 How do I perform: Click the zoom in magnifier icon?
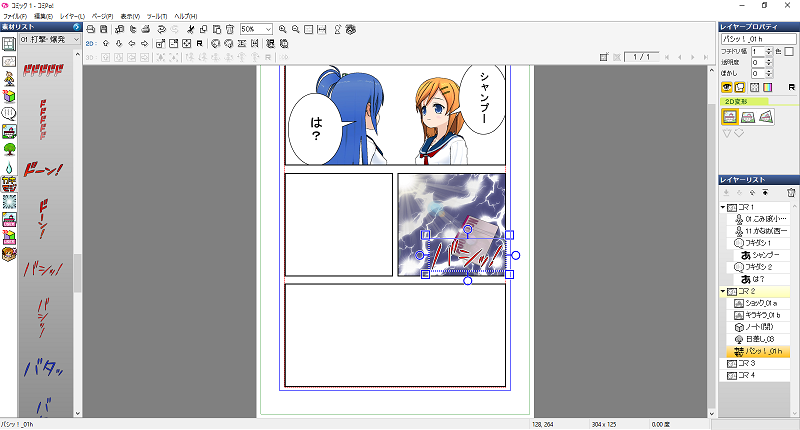pos(282,30)
